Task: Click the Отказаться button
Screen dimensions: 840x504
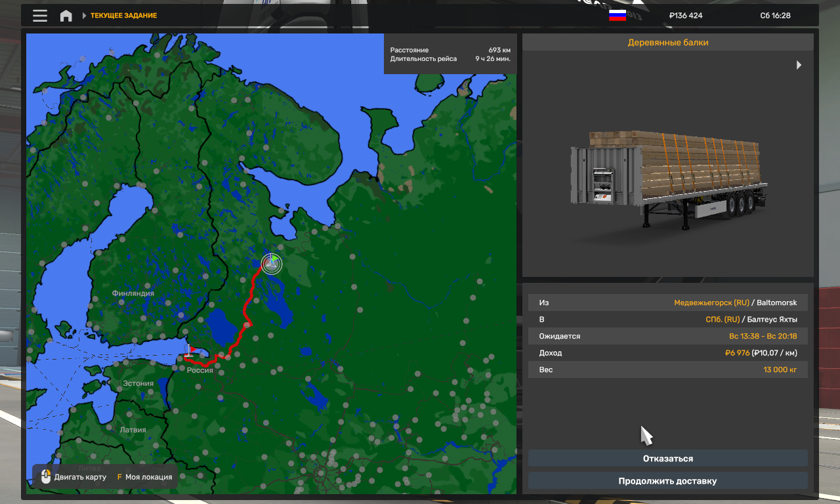Action: click(x=668, y=459)
